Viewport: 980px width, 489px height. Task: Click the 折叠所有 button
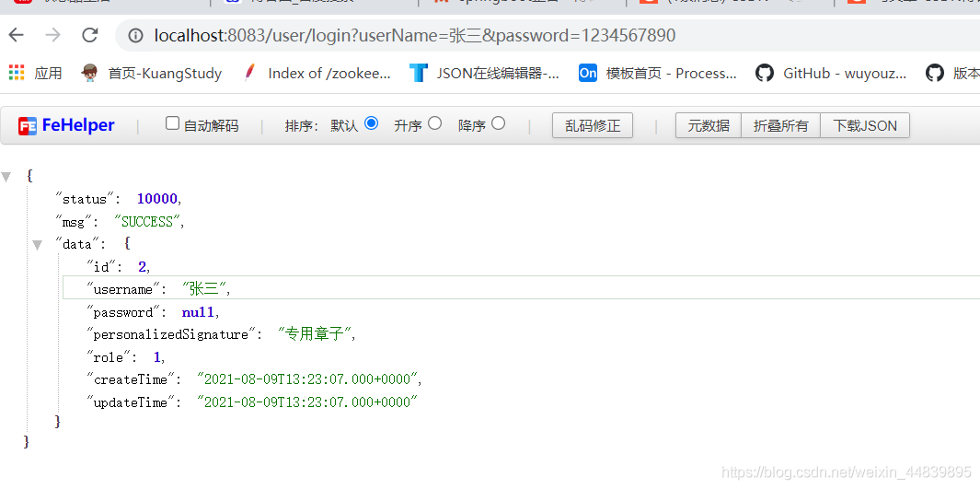(780, 125)
